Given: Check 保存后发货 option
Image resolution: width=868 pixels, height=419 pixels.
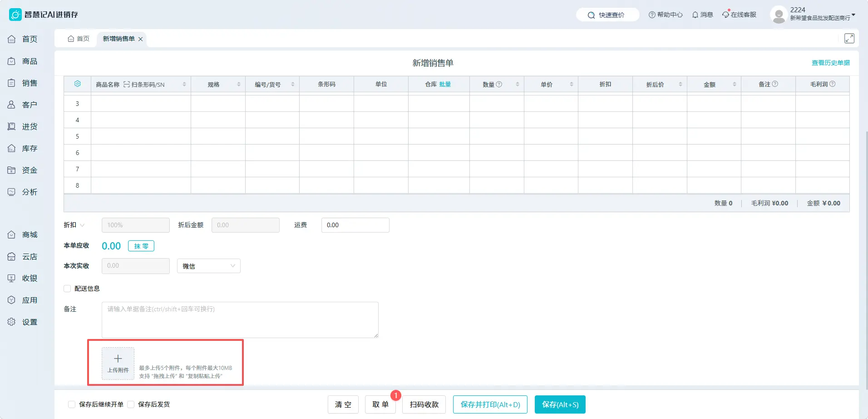Looking at the screenshot, I should [x=131, y=404].
